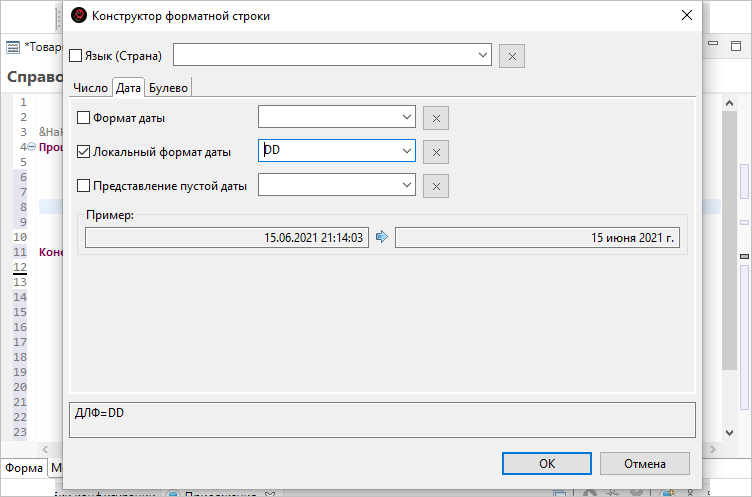
Task: Tick the Формат даты checkbox
Action: point(83,118)
